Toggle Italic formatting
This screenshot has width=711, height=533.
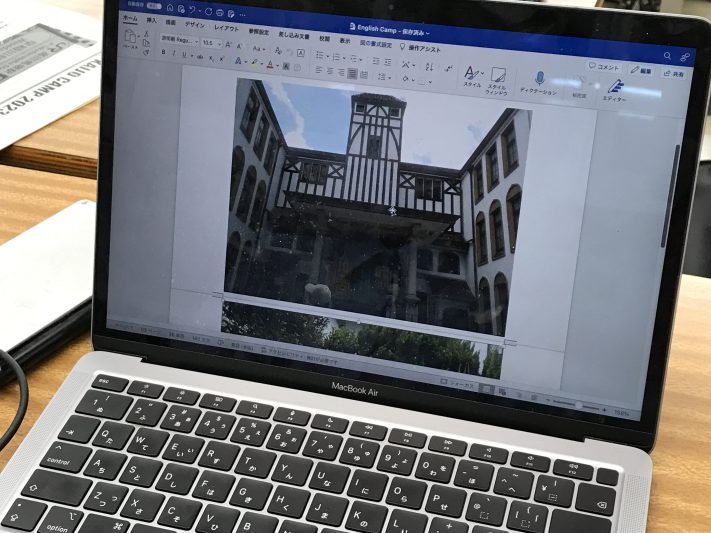pos(174,54)
